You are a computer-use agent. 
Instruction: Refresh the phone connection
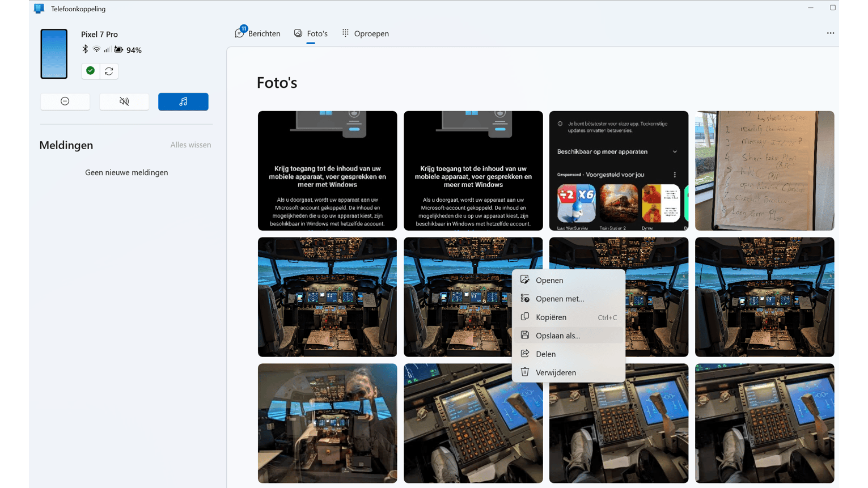(x=109, y=71)
